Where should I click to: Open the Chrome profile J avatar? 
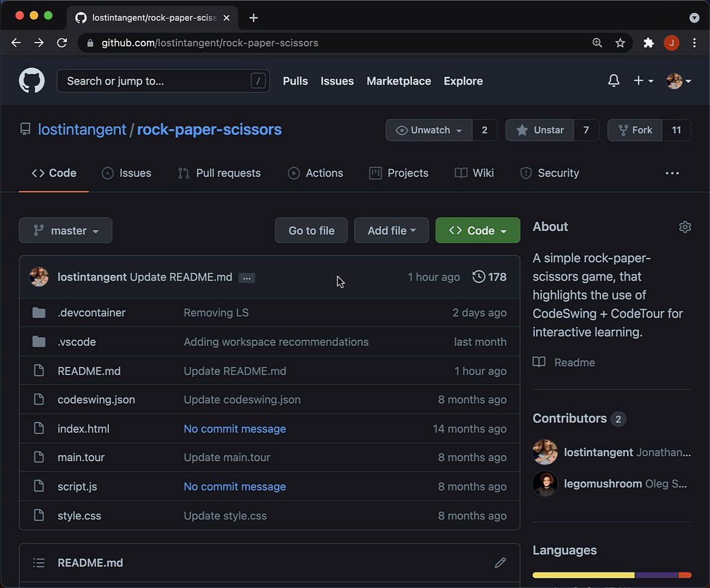pos(672,43)
